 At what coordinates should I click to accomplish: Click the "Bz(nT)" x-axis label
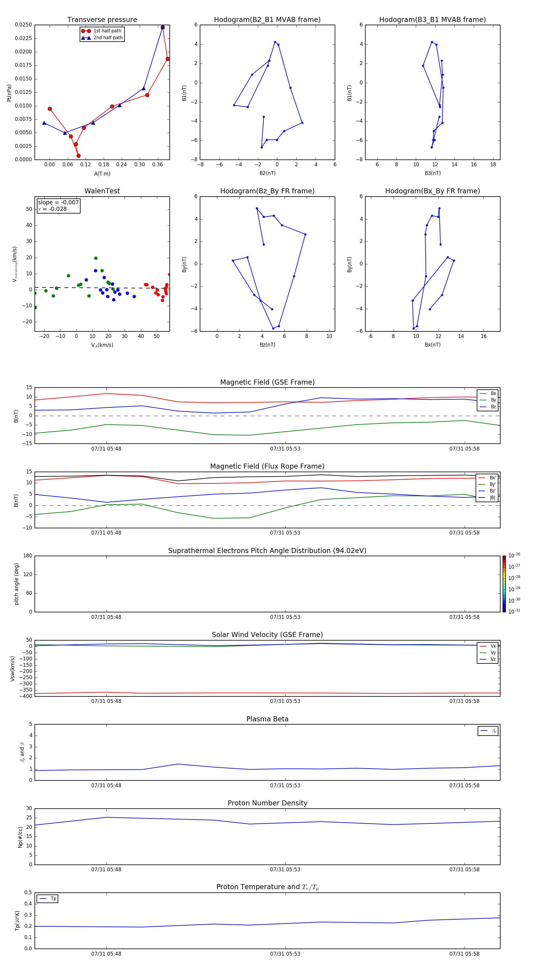point(267,345)
